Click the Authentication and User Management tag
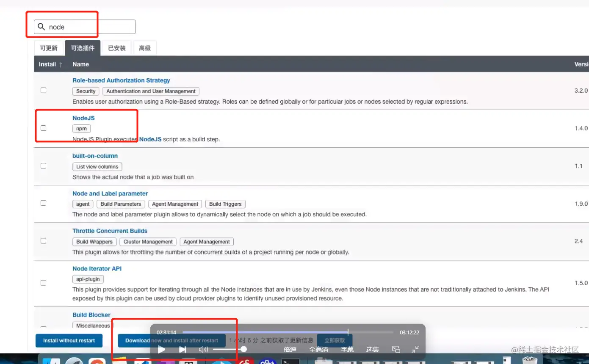589x364 pixels. pyautogui.click(x=151, y=91)
